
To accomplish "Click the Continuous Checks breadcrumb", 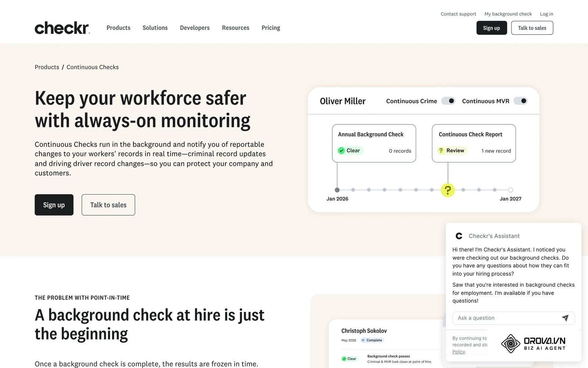I will [93, 67].
